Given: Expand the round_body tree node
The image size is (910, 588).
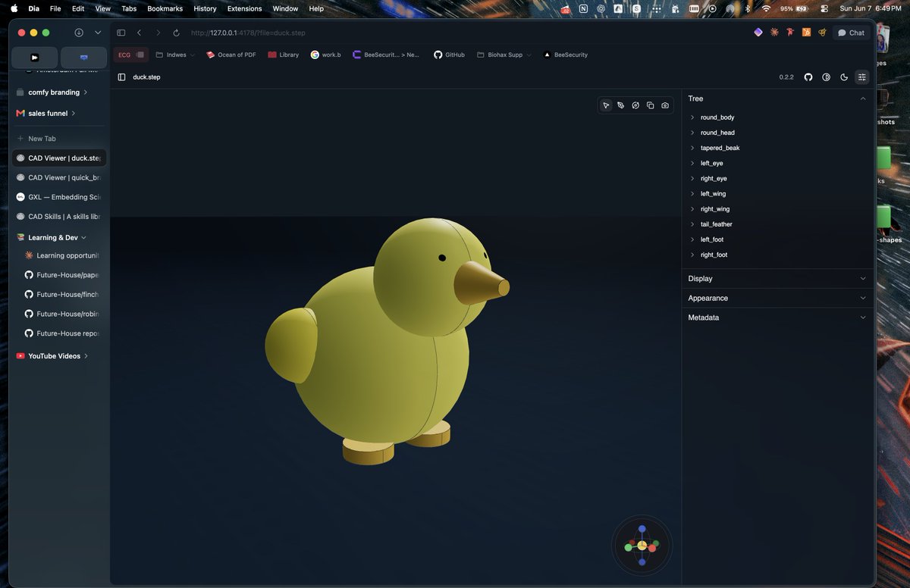Looking at the screenshot, I should pyautogui.click(x=692, y=117).
